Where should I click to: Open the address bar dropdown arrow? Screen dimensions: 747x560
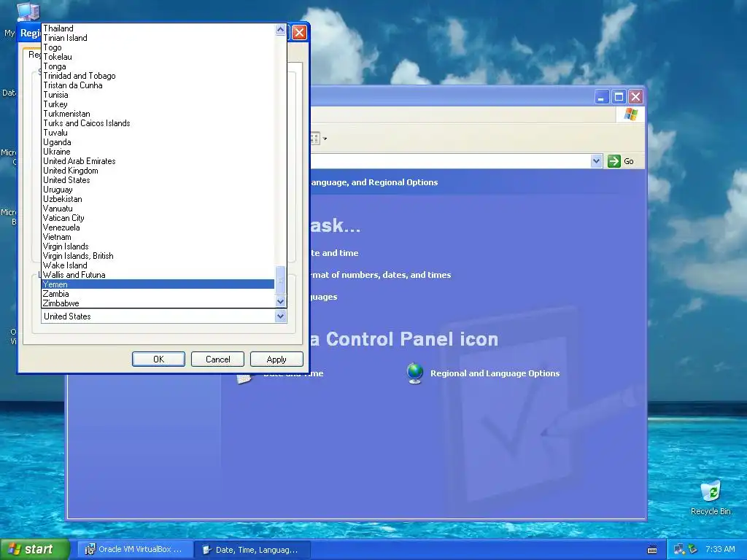tap(596, 161)
